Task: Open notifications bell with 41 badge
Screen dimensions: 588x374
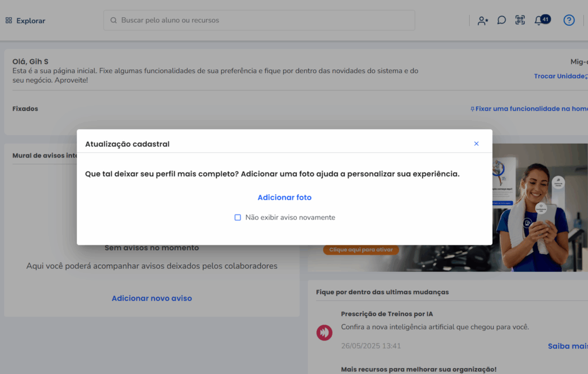Action: pos(539,21)
